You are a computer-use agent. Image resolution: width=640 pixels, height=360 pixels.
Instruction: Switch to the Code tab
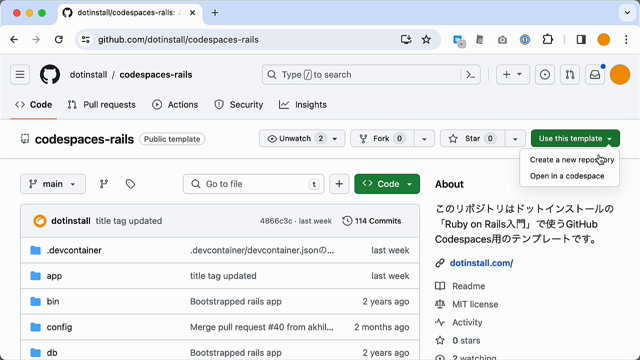(x=33, y=105)
